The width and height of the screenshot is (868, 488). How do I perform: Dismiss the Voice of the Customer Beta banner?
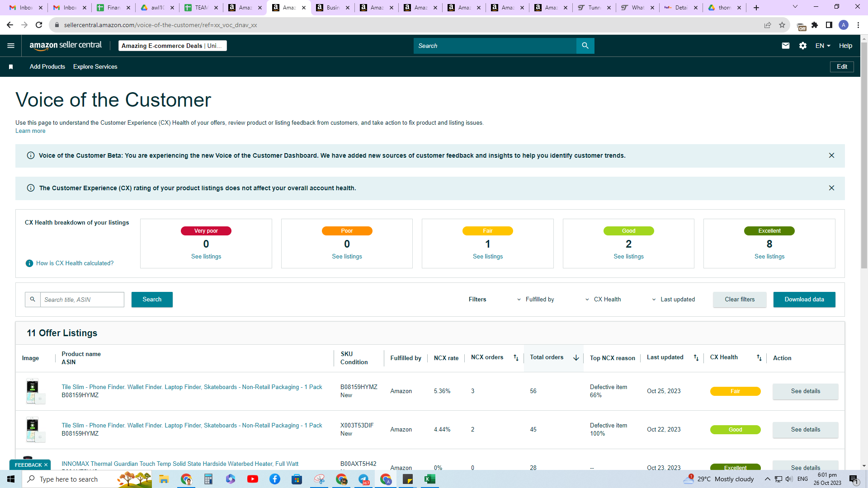tap(831, 155)
